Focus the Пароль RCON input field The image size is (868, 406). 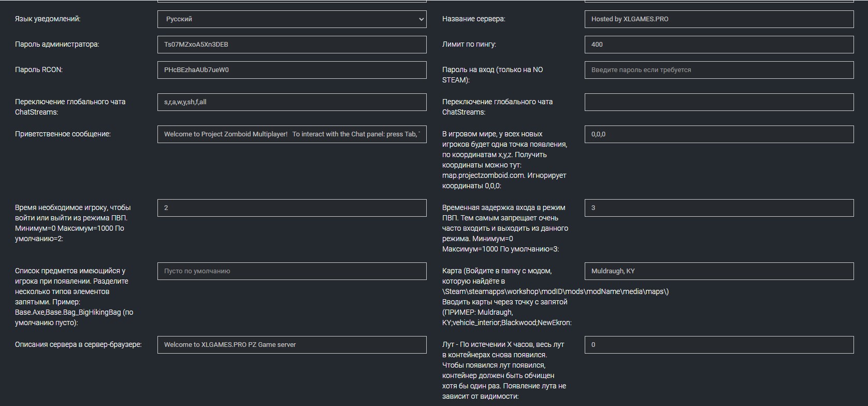click(x=292, y=70)
